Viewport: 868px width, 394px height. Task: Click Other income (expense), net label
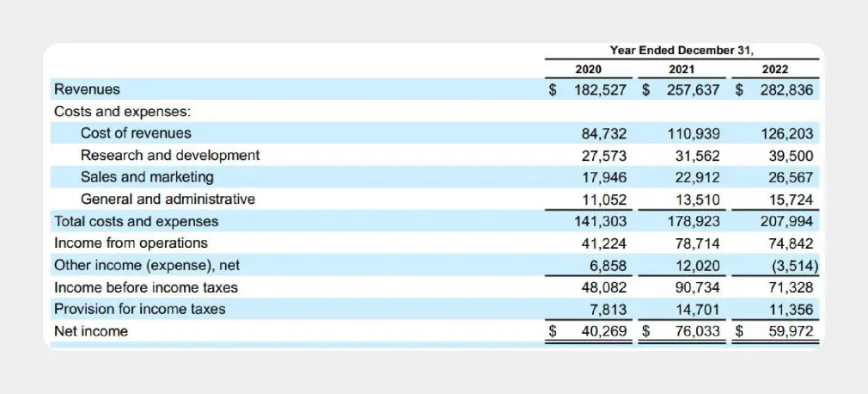coord(141,265)
